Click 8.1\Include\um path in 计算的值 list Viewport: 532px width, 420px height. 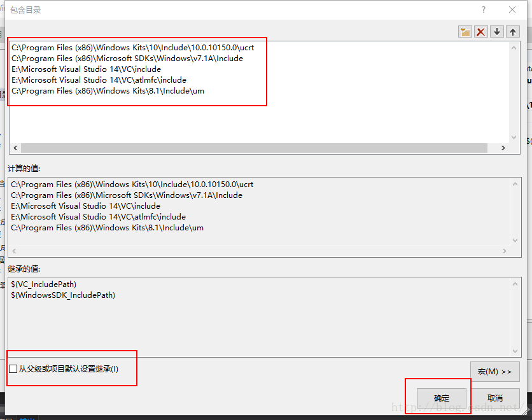pyautogui.click(x=107, y=228)
